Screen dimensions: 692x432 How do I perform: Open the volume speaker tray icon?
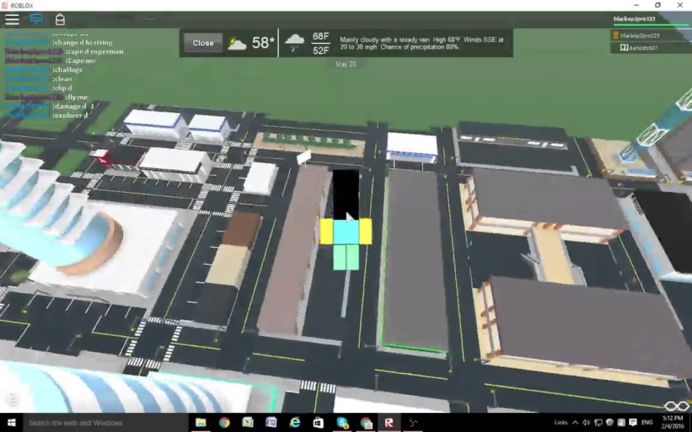tap(587, 423)
